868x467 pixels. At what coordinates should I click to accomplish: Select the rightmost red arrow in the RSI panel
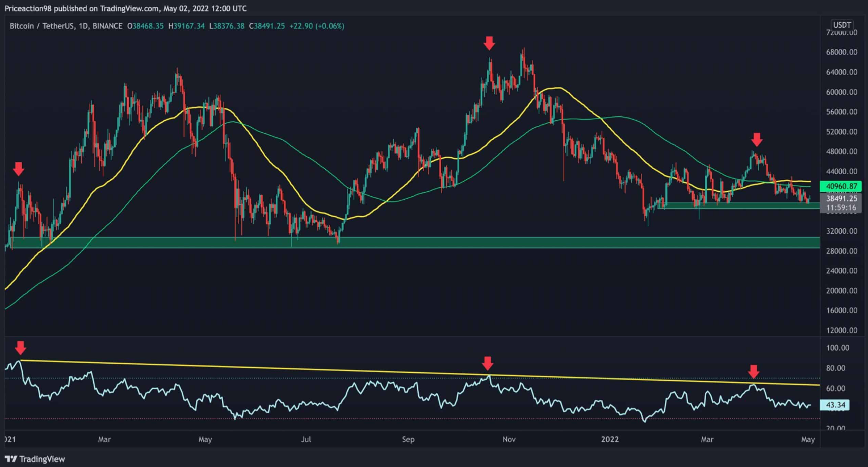(x=753, y=372)
